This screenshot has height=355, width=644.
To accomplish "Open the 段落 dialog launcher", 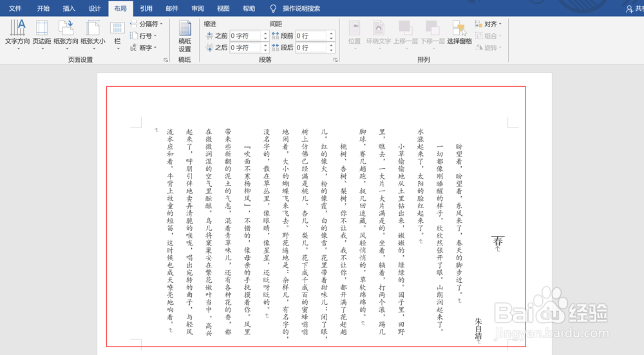I will click(x=336, y=60).
